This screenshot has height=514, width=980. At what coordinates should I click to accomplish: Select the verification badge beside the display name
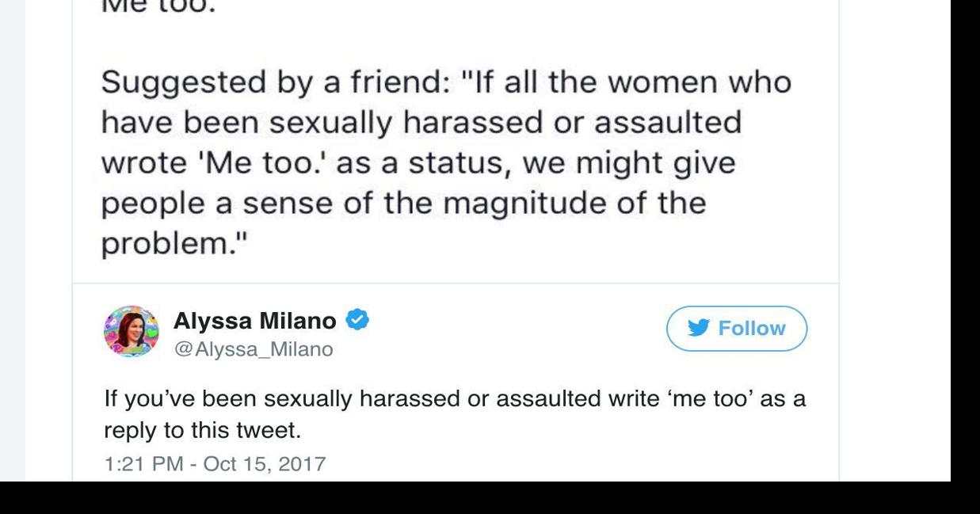(x=358, y=319)
